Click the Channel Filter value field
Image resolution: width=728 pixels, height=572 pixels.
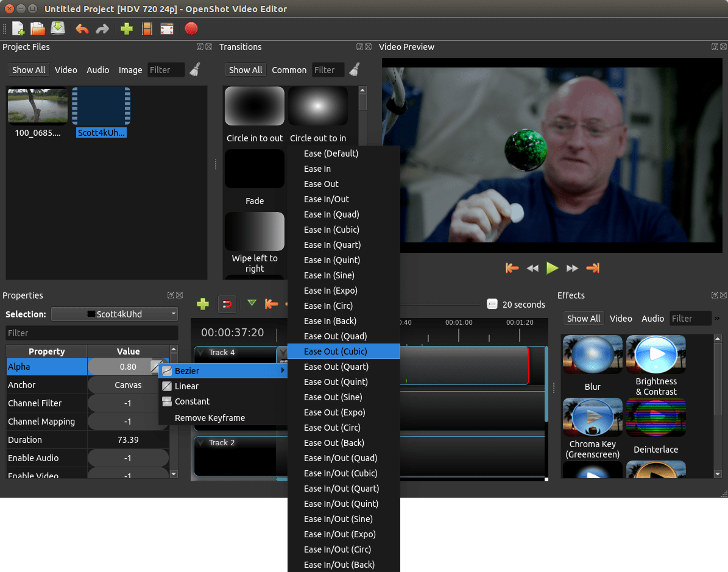(128, 403)
